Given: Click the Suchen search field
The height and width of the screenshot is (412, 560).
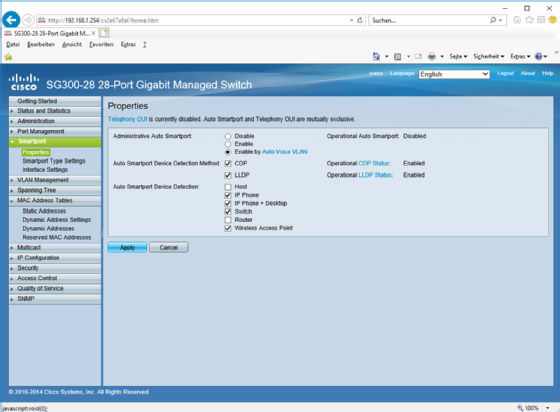Looking at the screenshot, I should [429, 20].
